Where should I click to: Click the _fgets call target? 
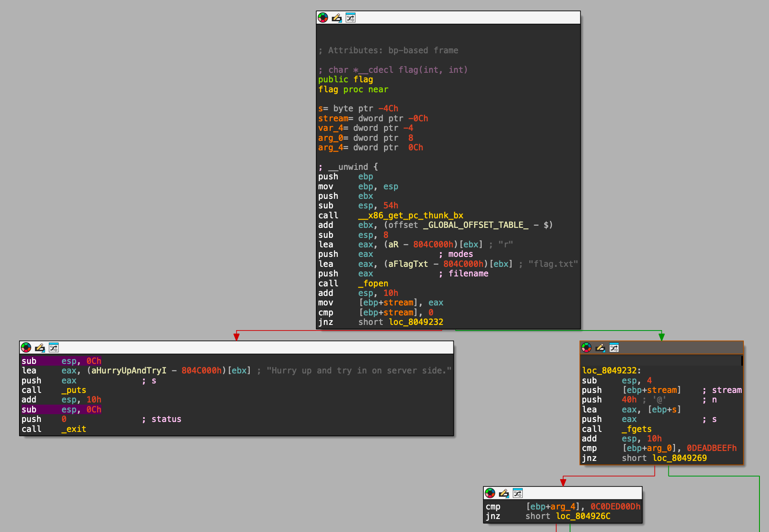click(x=636, y=429)
